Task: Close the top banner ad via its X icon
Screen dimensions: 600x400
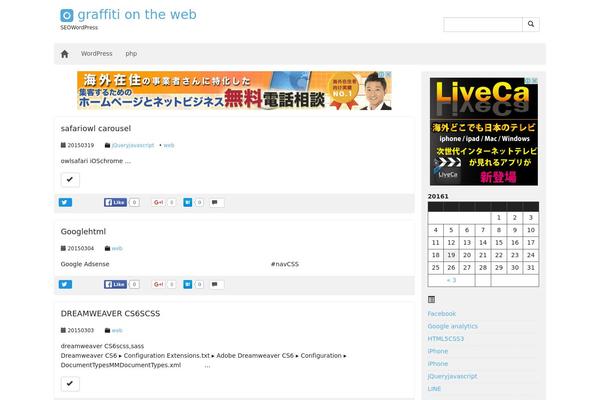Action: coord(388,74)
